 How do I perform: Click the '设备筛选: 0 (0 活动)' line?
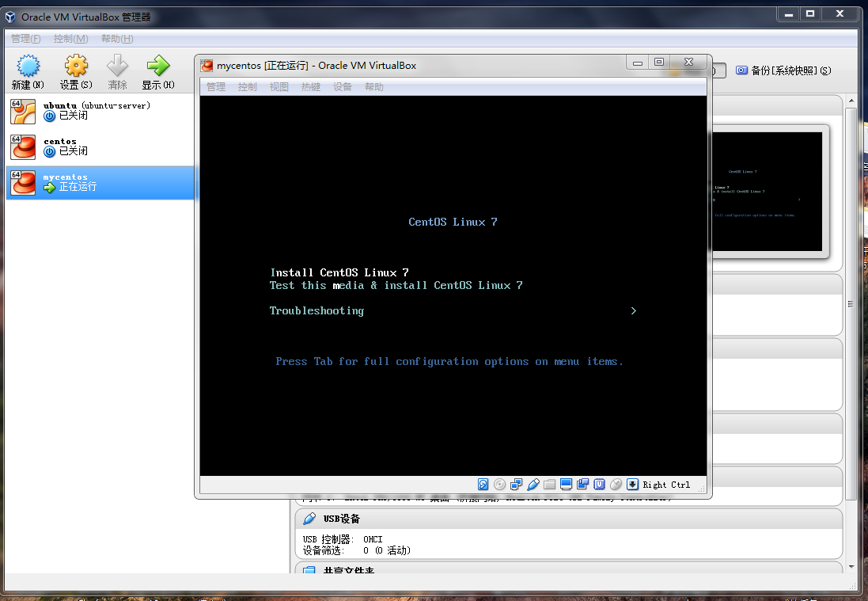click(357, 550)
